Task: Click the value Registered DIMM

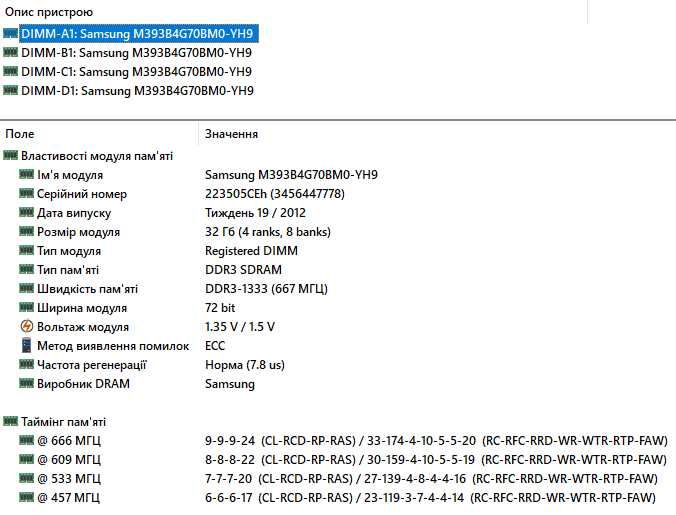Action: 251,251
